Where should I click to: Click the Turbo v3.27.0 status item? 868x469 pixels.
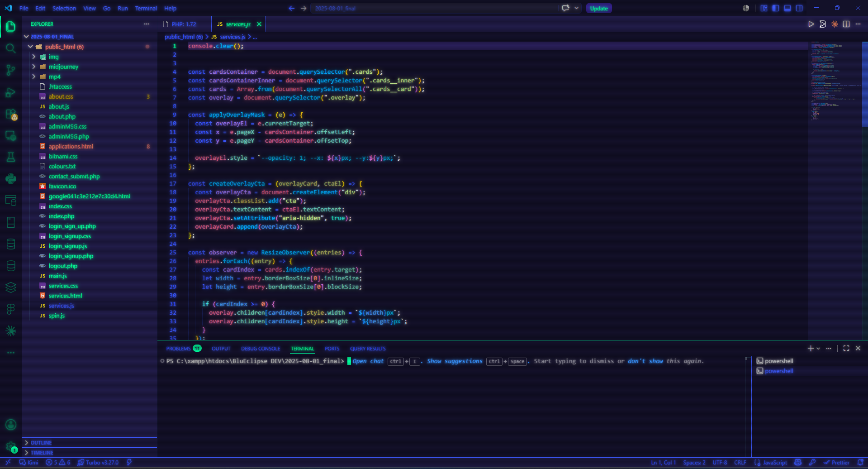point(98,462)
